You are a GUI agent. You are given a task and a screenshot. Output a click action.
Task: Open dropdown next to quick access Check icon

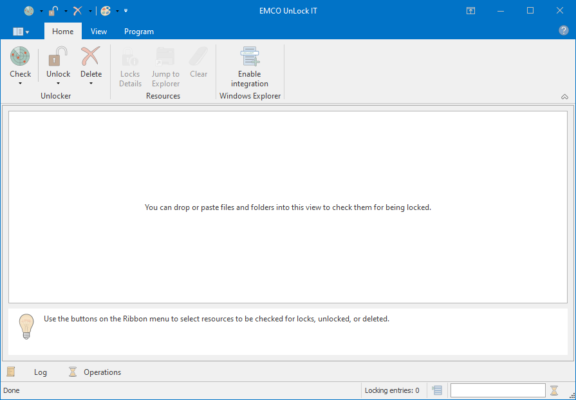[41, 11]
